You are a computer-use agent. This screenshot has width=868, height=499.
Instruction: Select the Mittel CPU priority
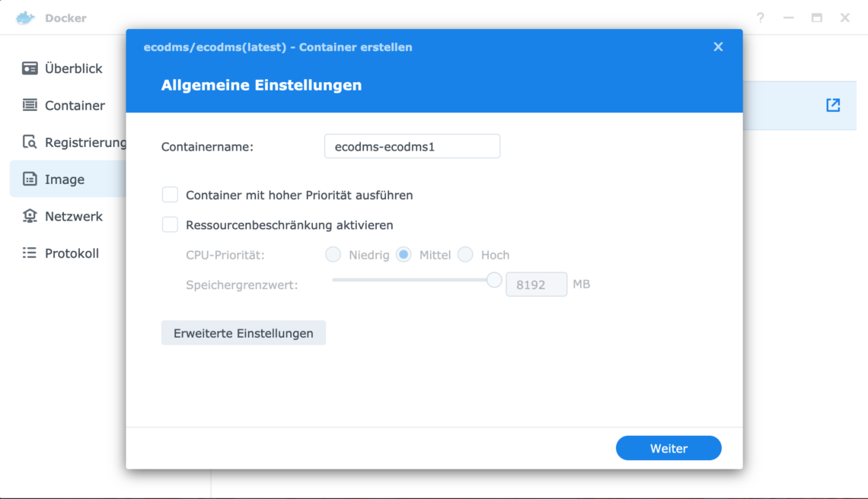[404, 255]
